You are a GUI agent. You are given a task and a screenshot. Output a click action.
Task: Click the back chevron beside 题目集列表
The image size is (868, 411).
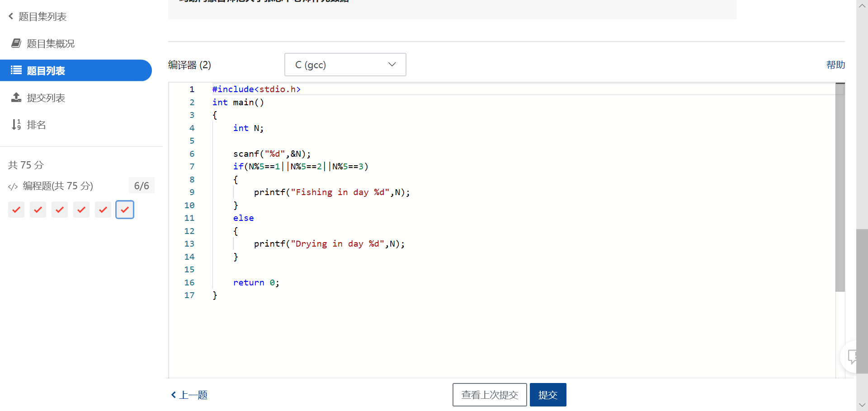(11, 16)
